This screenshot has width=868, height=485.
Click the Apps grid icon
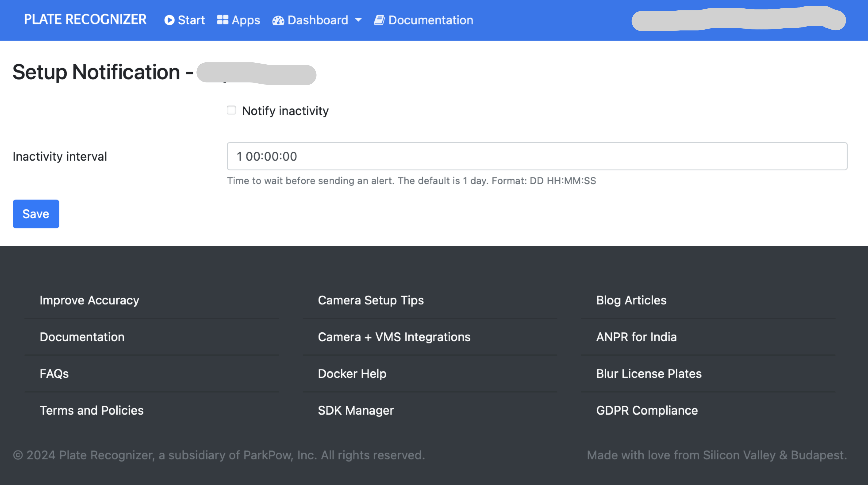[x=222, y=20]
